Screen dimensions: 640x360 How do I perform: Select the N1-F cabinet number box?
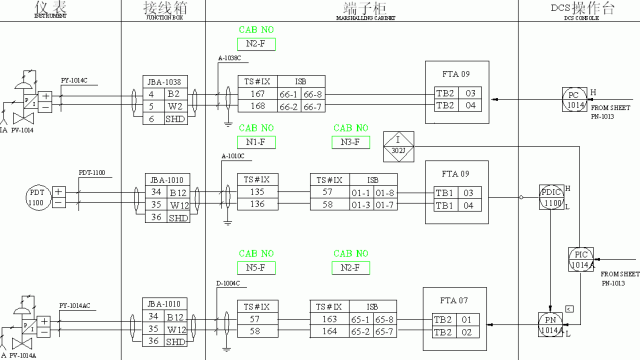point(256,142)
